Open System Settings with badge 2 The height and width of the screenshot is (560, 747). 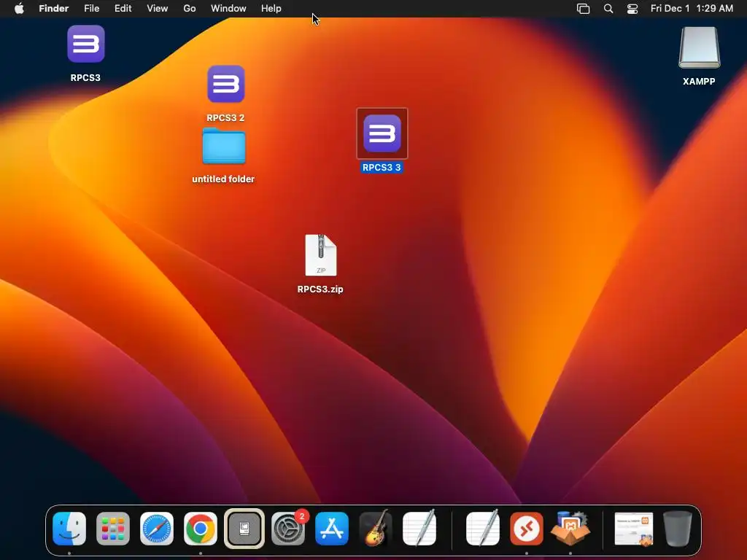click(x=288, y=529)
